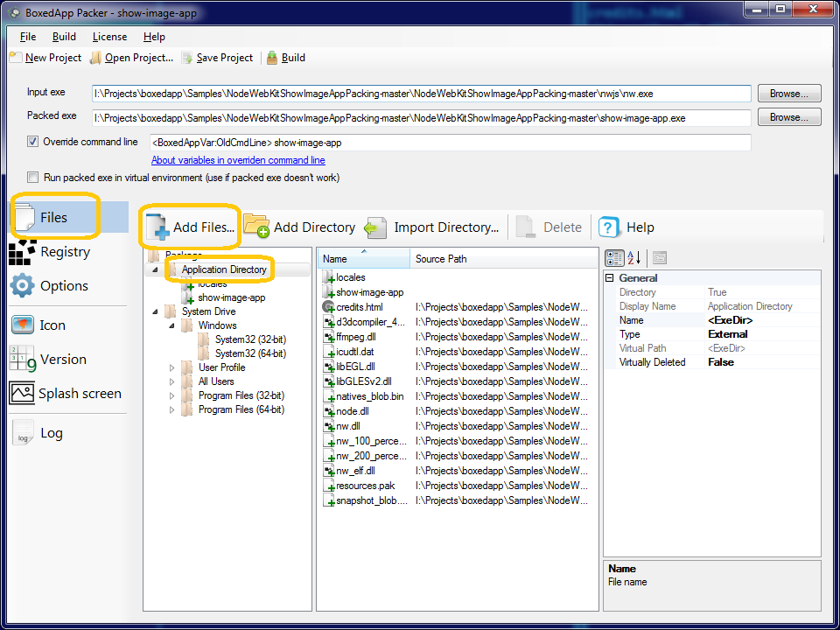Enable Run packed exe in virtual environment
Viewport: 840px width, 630px height.
33,178
